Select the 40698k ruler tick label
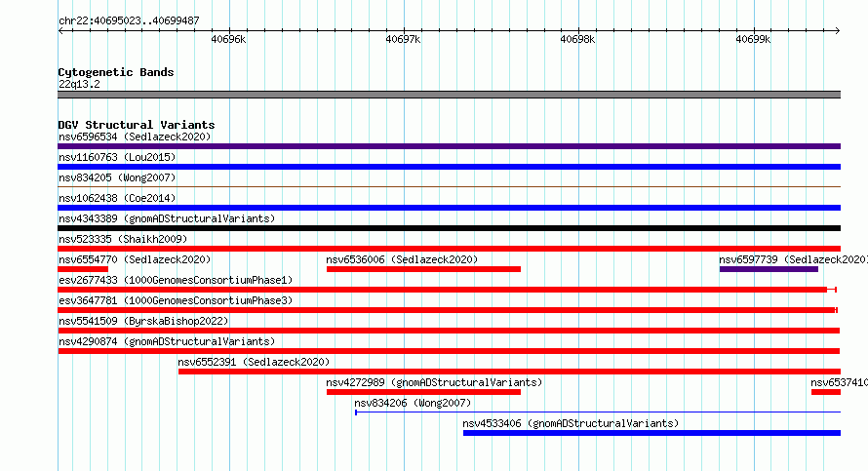868x471 pixels. (x=577, y=39)
